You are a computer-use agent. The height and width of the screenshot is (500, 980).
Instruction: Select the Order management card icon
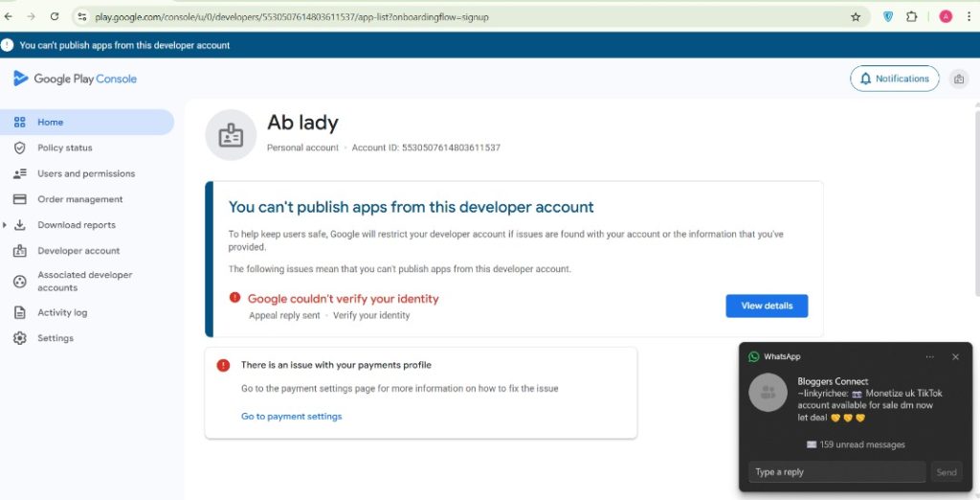click(19, 199)
